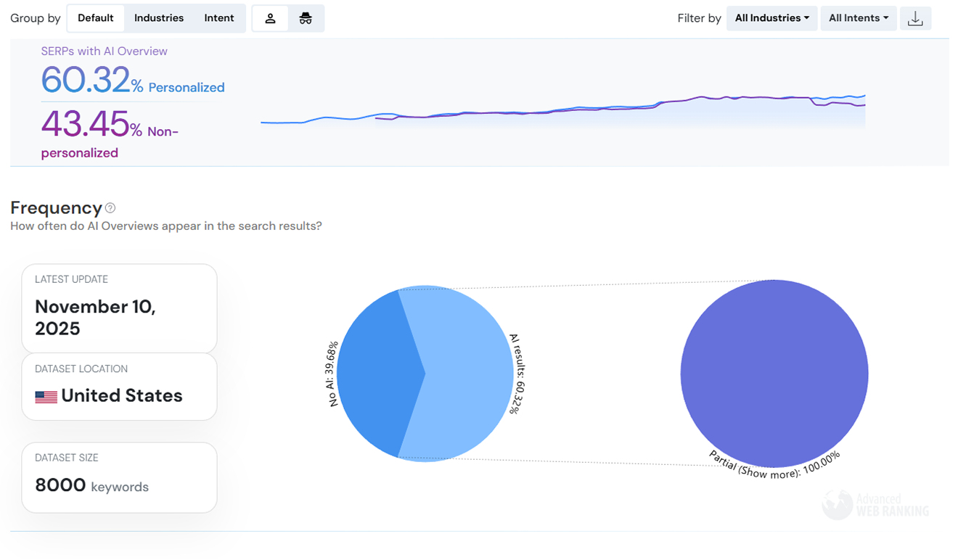Click the Latest Update date card

point(119,308)
